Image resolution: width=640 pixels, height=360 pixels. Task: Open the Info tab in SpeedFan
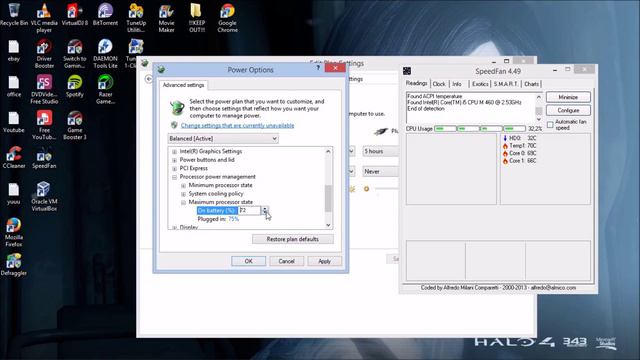[457, 84]
